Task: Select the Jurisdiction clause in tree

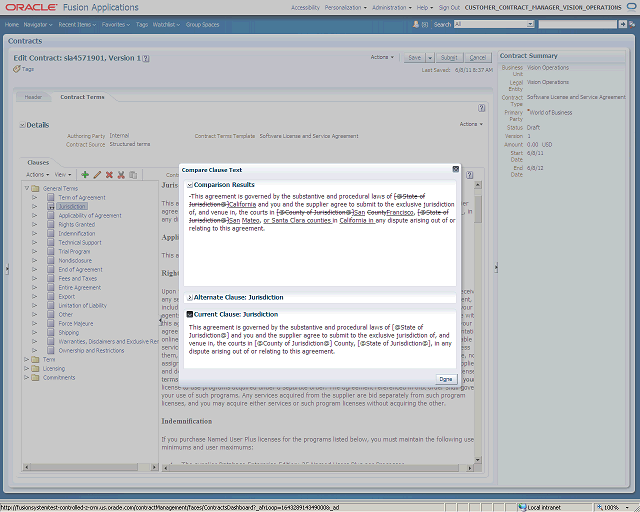Action: [x=72, y=207]
